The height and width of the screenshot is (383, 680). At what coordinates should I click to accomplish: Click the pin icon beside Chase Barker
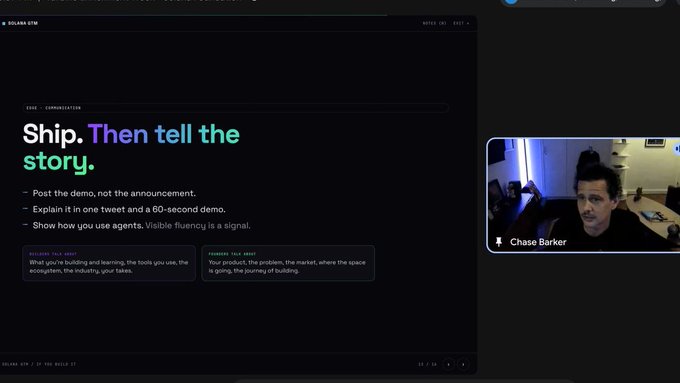(499, 242)
